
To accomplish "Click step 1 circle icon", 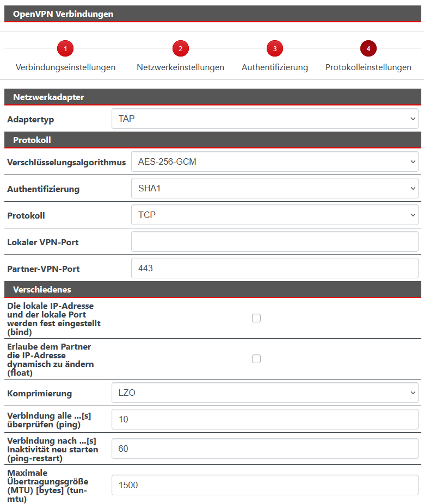I will pyautogui.click(x=65, y=49).
